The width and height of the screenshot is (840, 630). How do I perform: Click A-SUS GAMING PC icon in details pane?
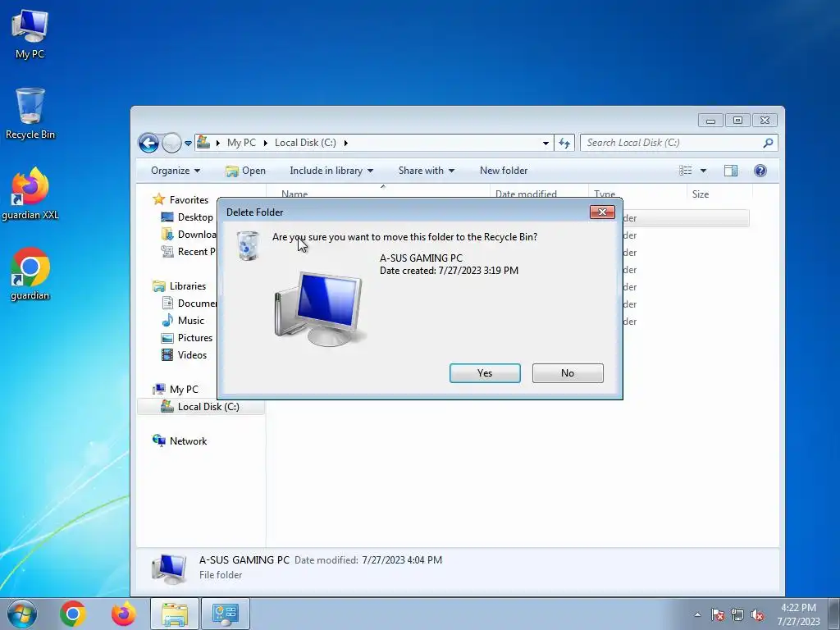point(169,568)
